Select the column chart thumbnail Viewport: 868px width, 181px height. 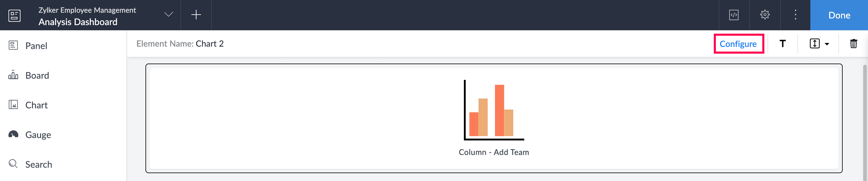point(494,110)
